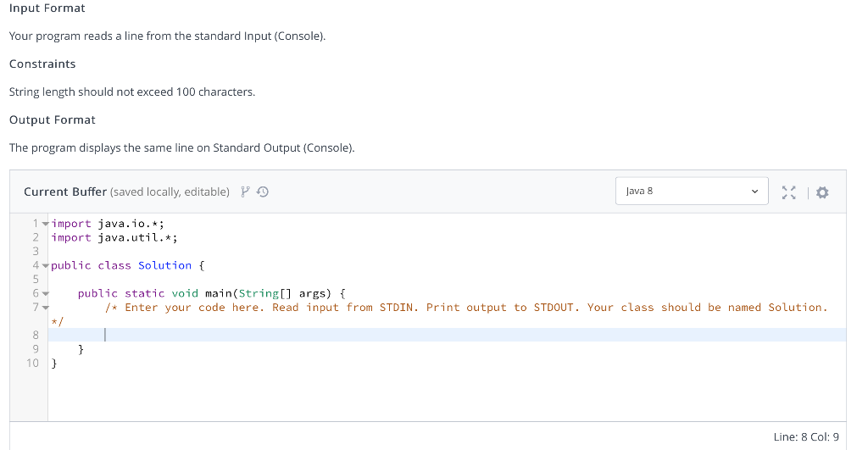Screen dimensions: 868x450
Task: Collapse the Solution class fold at line 4
Action: [x=46, y=266]
